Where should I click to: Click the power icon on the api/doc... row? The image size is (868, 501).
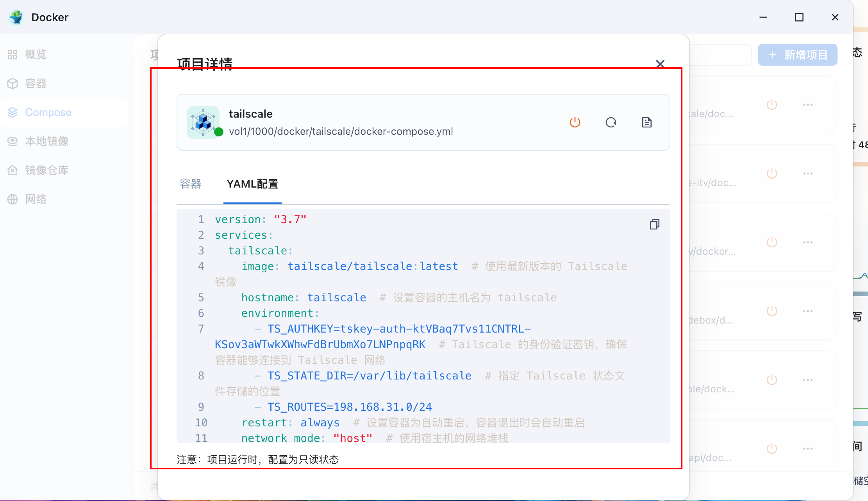tap(772, 449)
